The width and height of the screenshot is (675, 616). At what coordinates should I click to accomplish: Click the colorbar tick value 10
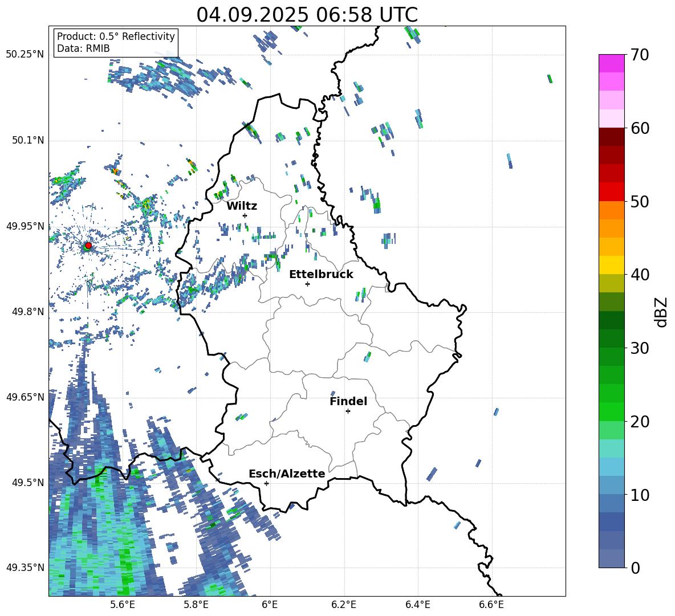coord(640,495)
